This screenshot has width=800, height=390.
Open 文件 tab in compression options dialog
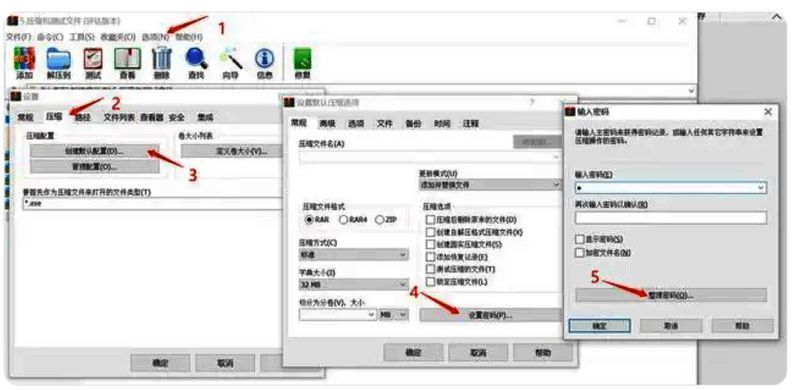point(384,124)
